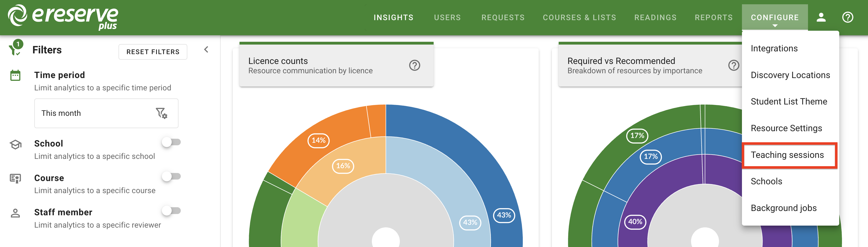Screen dimensions: 868x247
Task: Click the filter settings icon in This month
Action: 161,113
